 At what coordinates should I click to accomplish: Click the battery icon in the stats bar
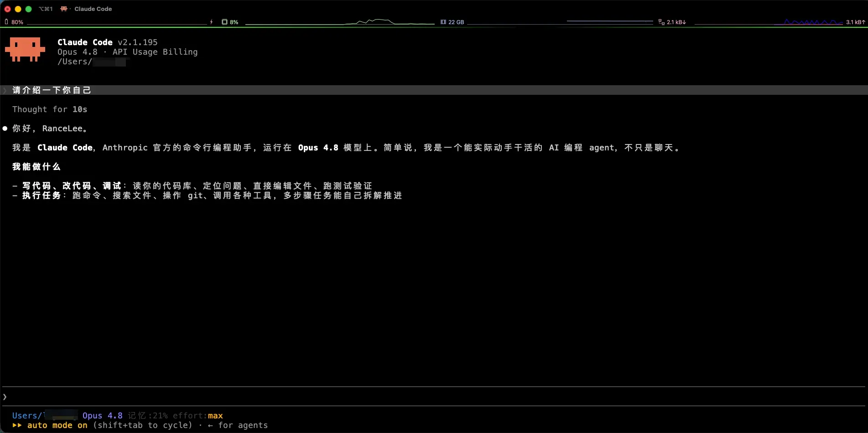6,22
